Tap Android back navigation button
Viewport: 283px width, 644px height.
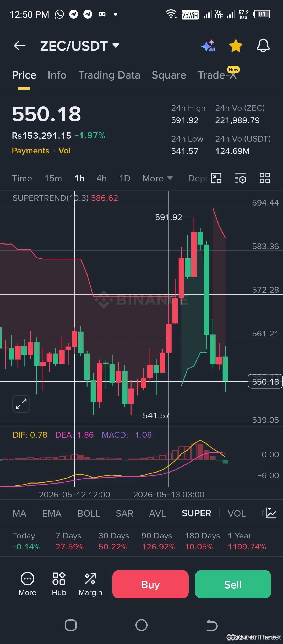click(x=212, y=625)
